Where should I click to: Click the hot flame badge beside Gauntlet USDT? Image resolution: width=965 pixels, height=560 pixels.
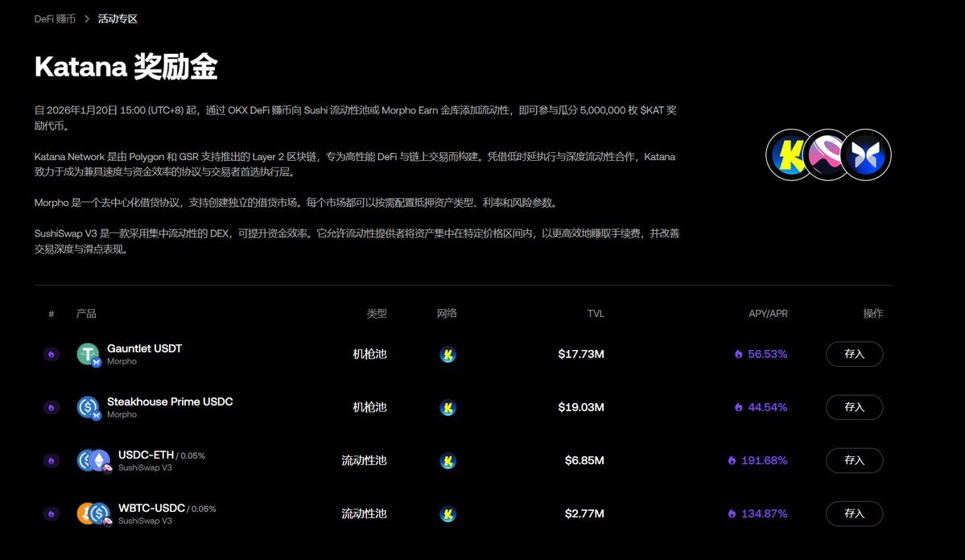click(51, 354)
